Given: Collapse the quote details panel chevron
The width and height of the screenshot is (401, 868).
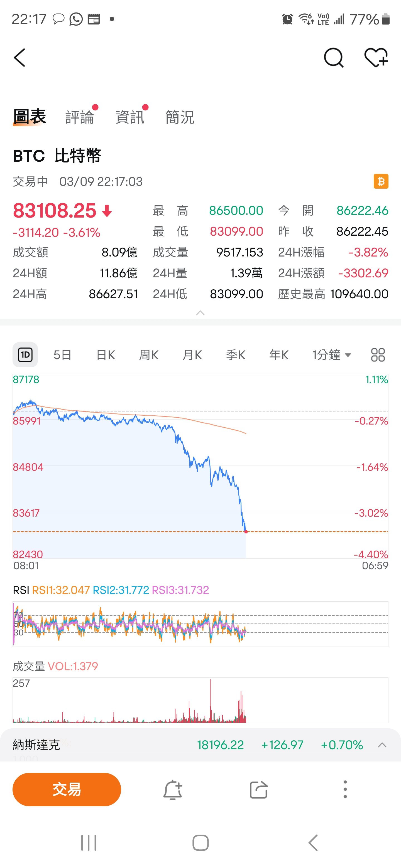Looking at the screenshot, I should [200, 313].
